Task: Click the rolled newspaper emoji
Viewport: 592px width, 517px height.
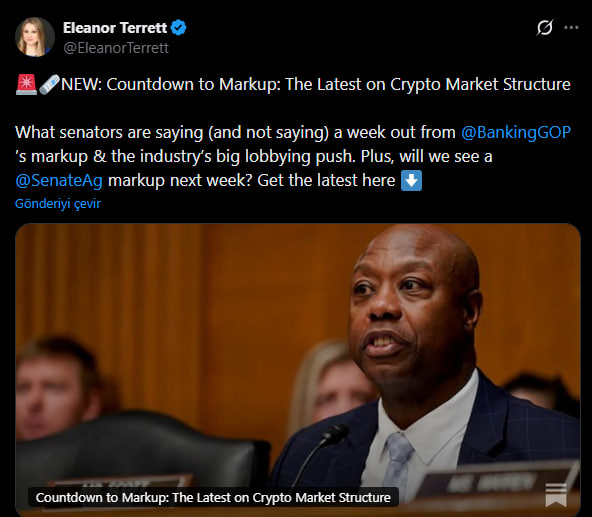Action: click(x=49, y=84)
